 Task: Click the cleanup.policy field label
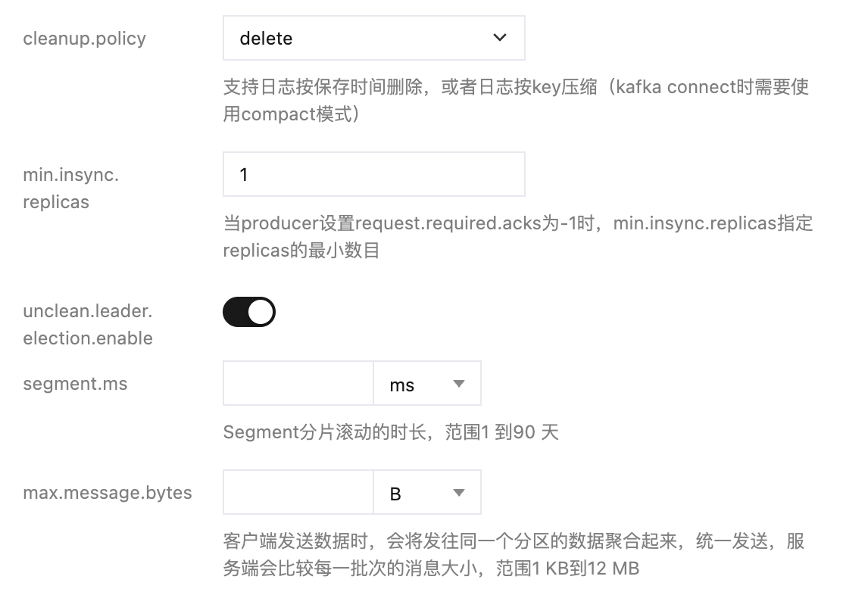click(85, 39)
